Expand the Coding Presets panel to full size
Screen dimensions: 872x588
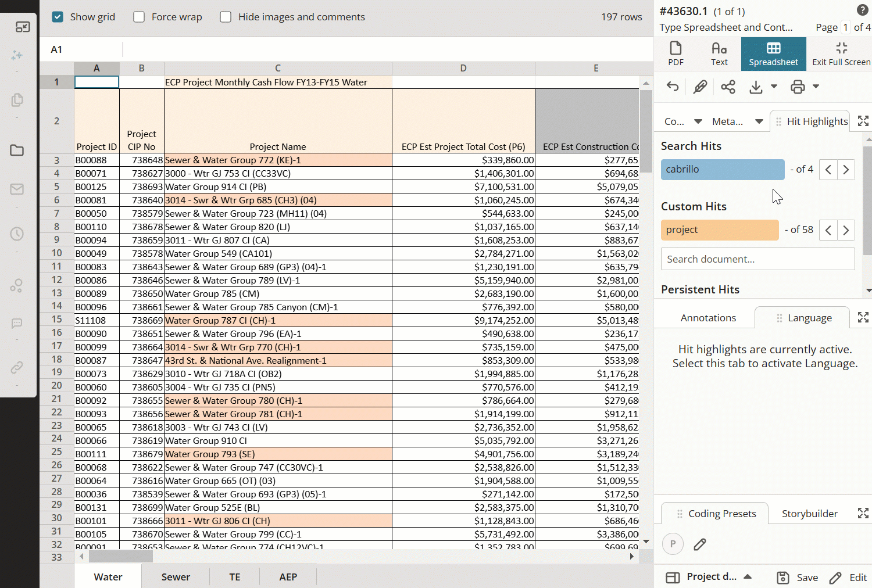[863, 513]
